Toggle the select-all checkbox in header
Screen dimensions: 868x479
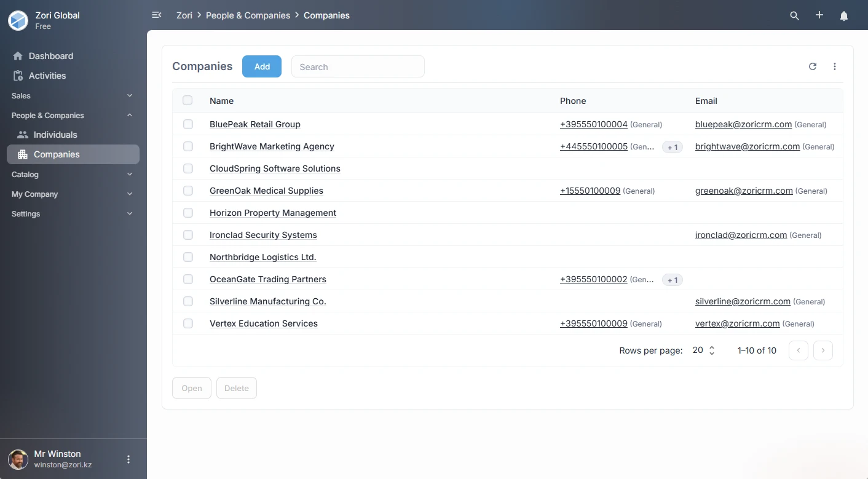pyautogui.click(x=188, y=100)
